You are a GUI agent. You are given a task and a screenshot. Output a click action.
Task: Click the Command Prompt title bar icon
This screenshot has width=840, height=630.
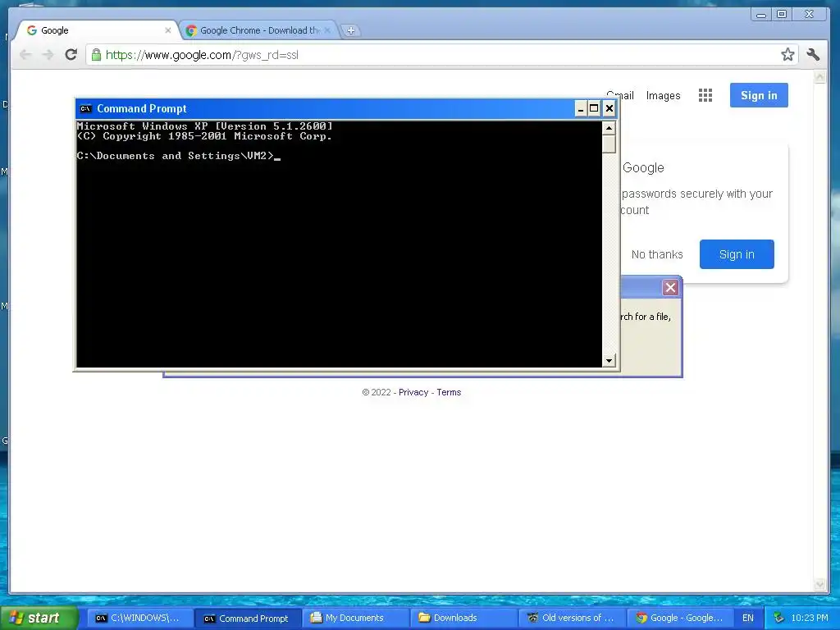(85, 109)
